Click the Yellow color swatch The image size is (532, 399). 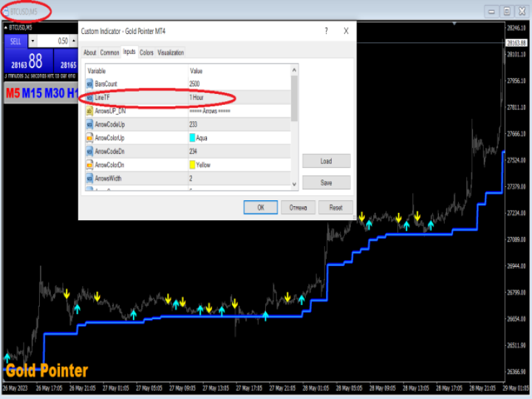(x=192, y=165)
